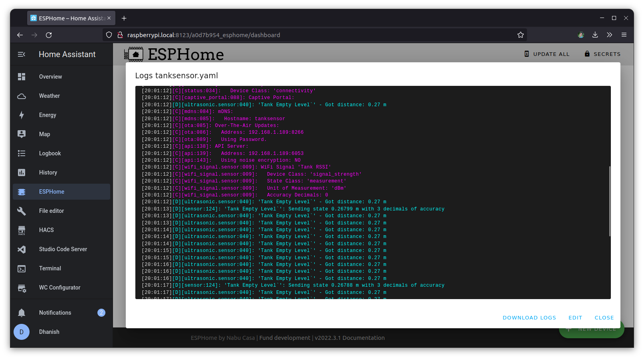Screen dimensions: 644x359
Task: Bookmark this page with the star icon
Action: point(521,35)
